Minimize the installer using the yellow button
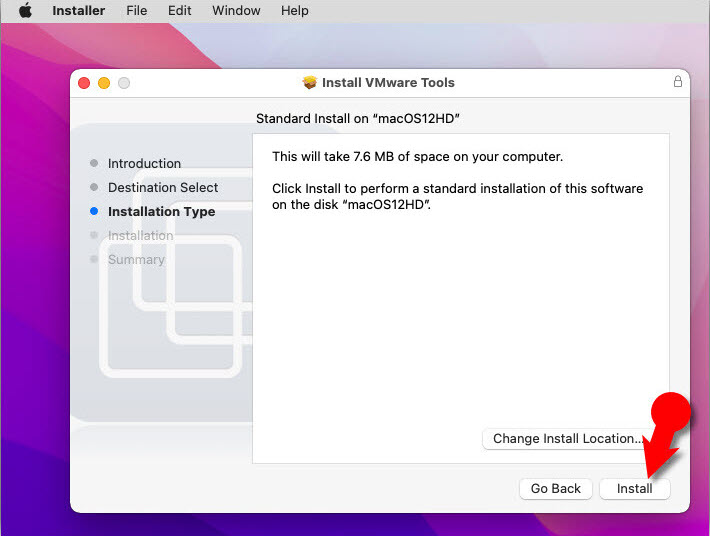The width and height of the screenshot is (710, 536). 104,83
